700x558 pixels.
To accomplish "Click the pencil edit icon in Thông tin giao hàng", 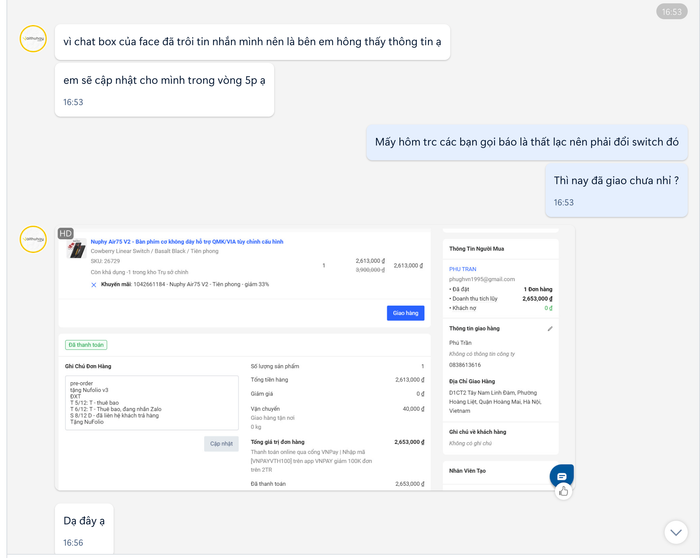I will pos(550,329).
